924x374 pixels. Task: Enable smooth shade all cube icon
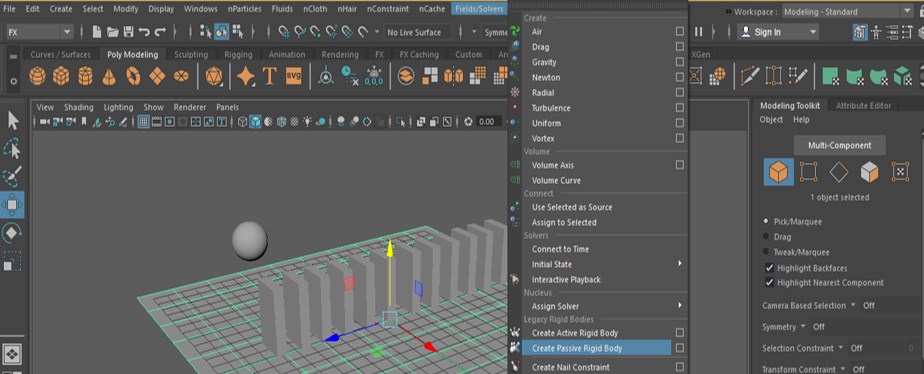coord(255,122)
